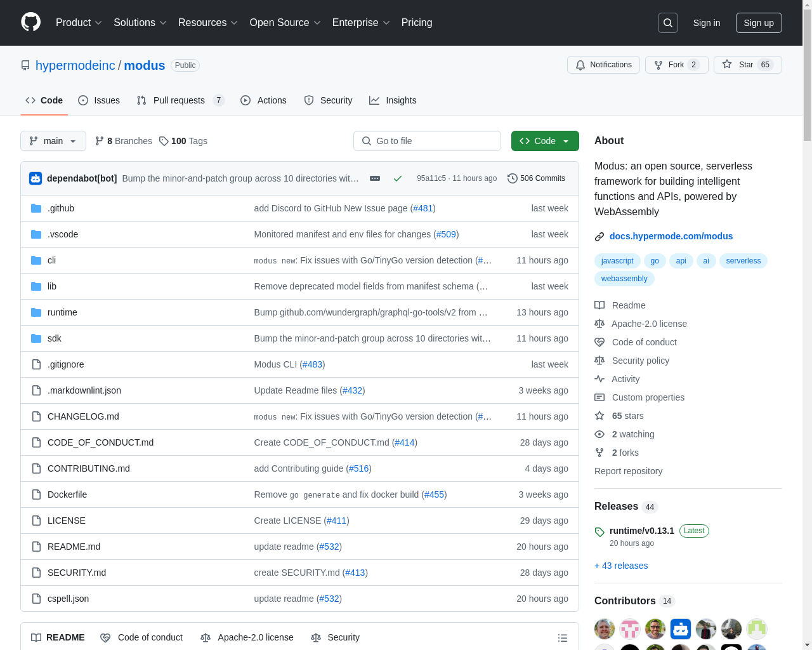Click the Go to file search field
This screenshot has height=650, width=812.
pos(427,141)
